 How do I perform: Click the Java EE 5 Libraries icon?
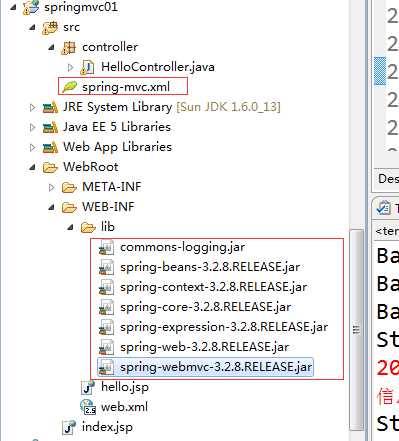(x=50, y=128)
